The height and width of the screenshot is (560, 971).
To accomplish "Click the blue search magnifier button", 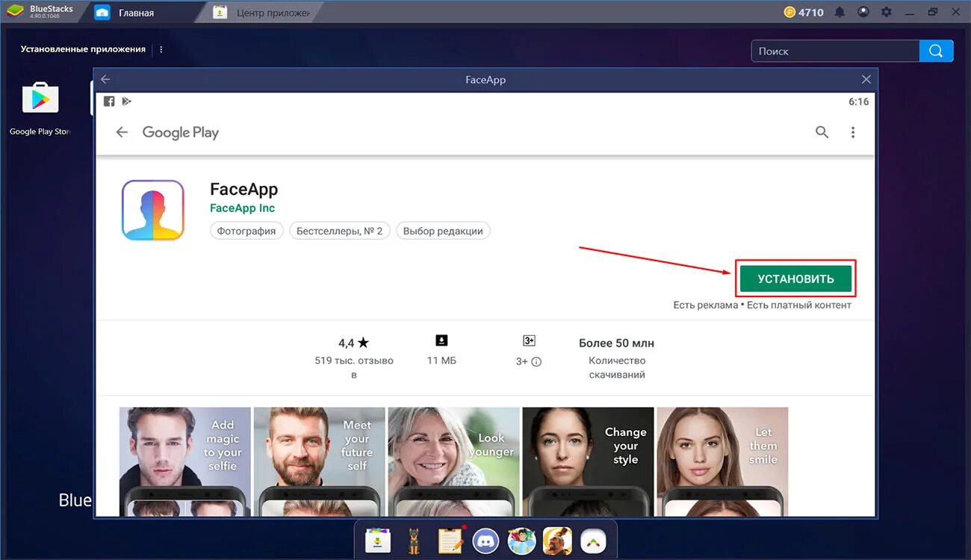I will pyautogui.click(x=937, y=51).
